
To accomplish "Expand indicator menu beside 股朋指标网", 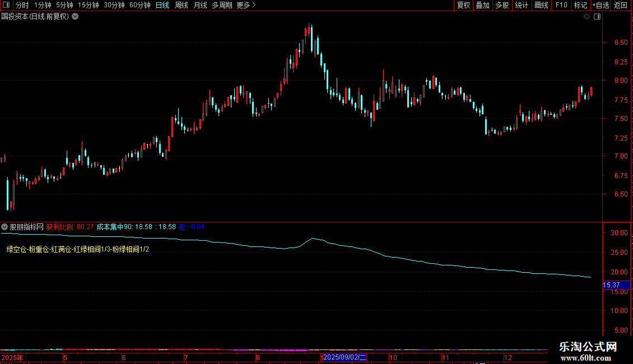I will [x=4, y=227].
